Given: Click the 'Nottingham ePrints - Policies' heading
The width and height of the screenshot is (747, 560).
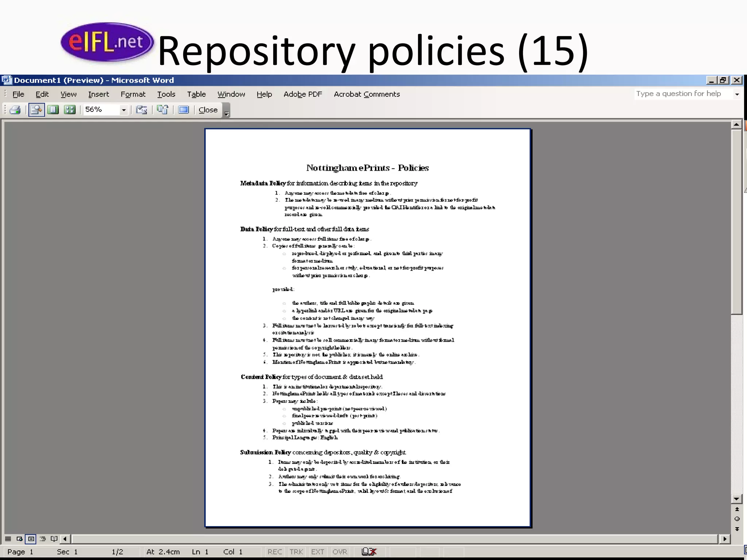Looking at the screenshot, I should 367,168.
